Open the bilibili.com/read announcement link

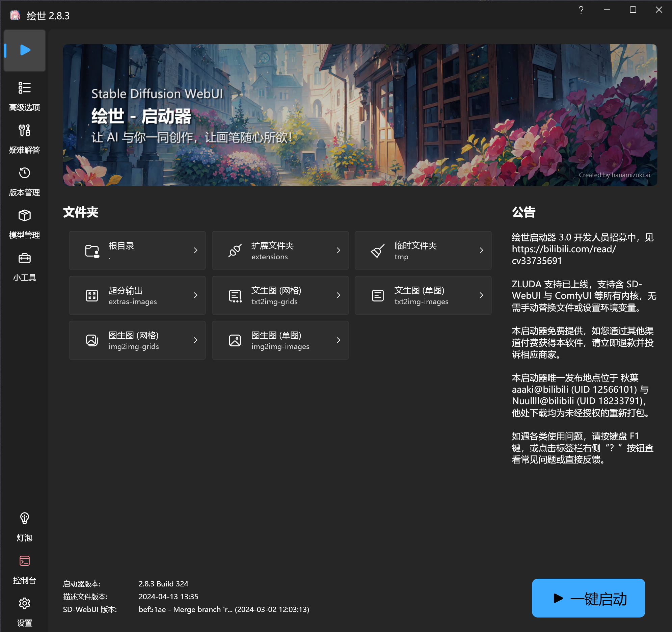pos(564,255)
